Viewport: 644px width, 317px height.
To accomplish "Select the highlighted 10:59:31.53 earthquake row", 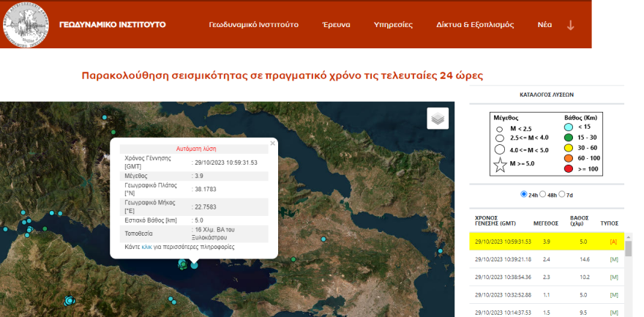I will (x=547, y=242).
